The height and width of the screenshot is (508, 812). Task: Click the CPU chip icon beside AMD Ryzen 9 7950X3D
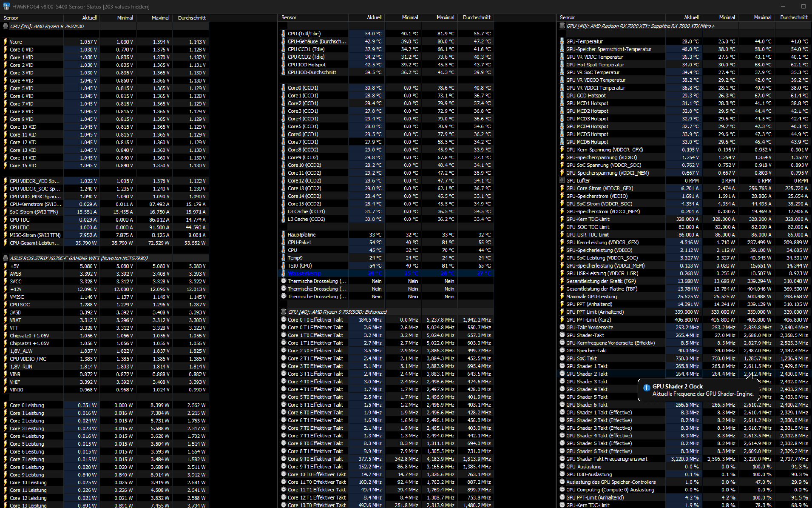[6, 26]
